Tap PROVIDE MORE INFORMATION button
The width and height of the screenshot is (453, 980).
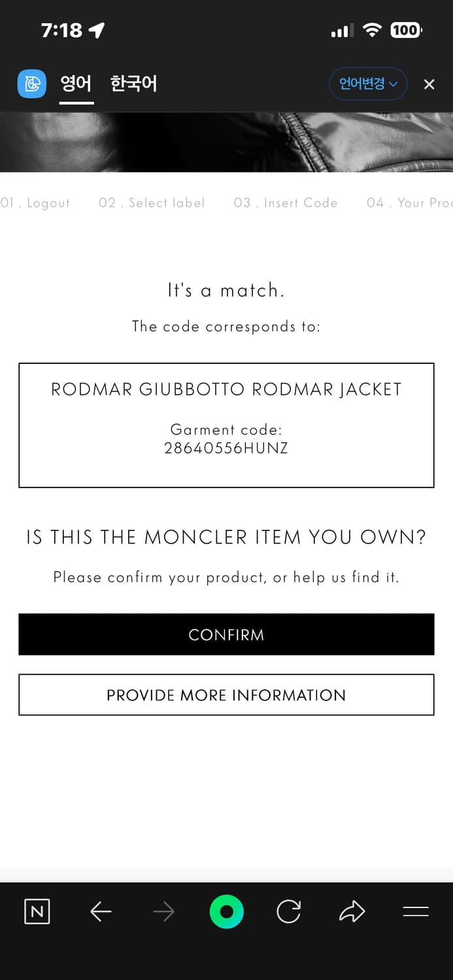[226, 694]
